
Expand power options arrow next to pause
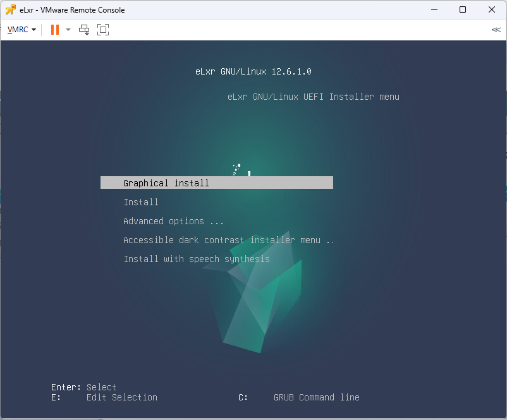[68, 30]
